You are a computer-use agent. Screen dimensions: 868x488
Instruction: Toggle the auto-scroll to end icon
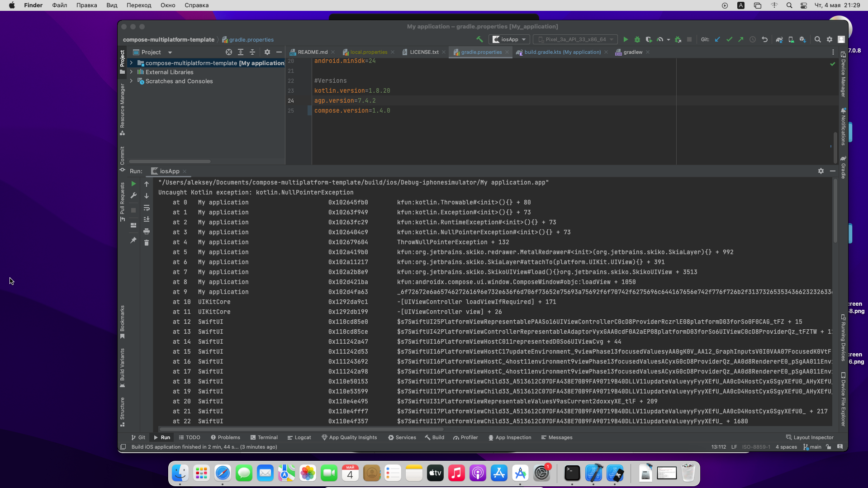(x=147, y=219)
